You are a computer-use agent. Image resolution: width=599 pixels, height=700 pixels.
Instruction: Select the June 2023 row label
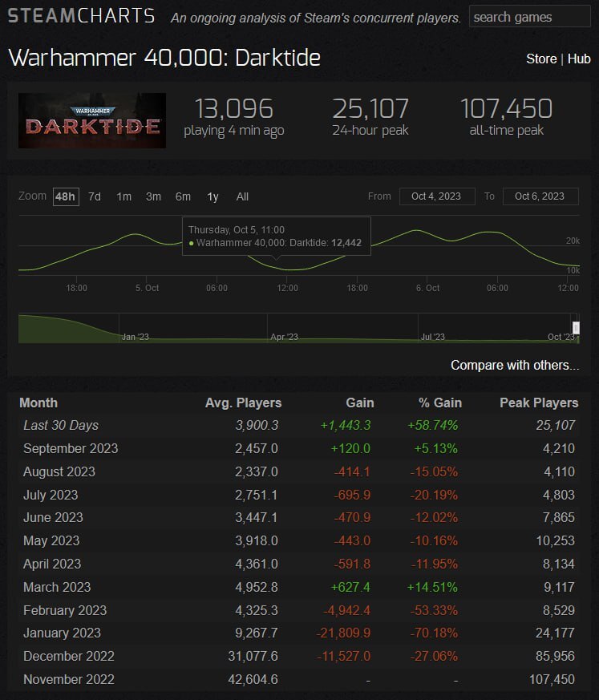coord(53,517)
